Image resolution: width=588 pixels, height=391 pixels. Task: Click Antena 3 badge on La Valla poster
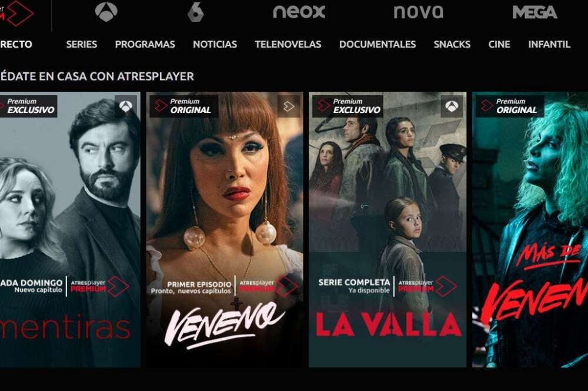(x=452, y=106)
